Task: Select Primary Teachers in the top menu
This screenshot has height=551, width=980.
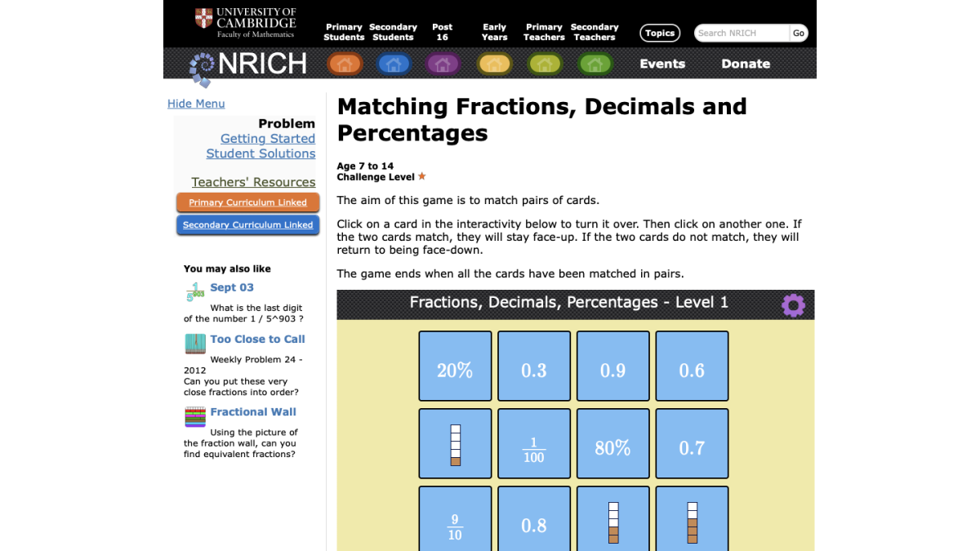Action: [544, 32]
